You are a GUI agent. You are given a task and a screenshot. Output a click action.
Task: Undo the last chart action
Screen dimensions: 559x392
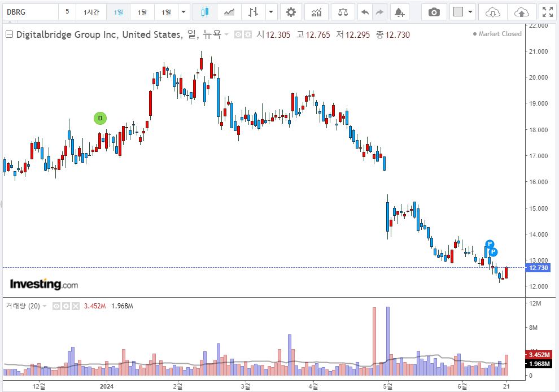coord(365,12)
